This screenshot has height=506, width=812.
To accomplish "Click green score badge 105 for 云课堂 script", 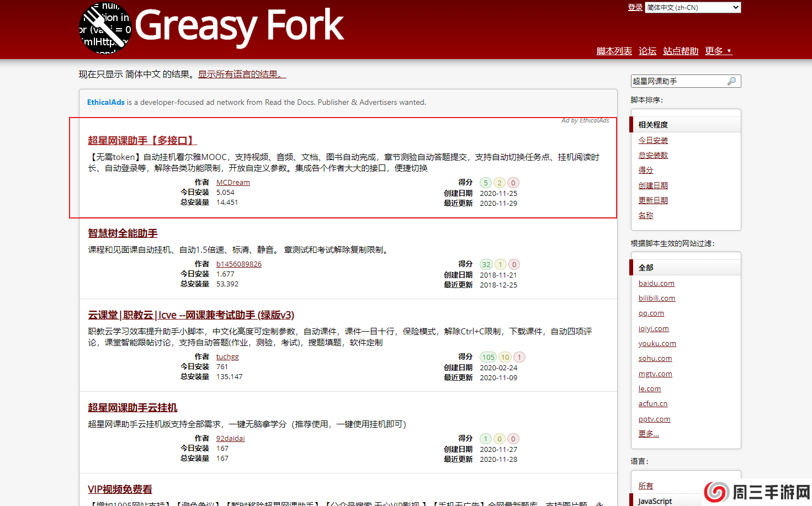I will pyautogui.click(x=488, y=357).
